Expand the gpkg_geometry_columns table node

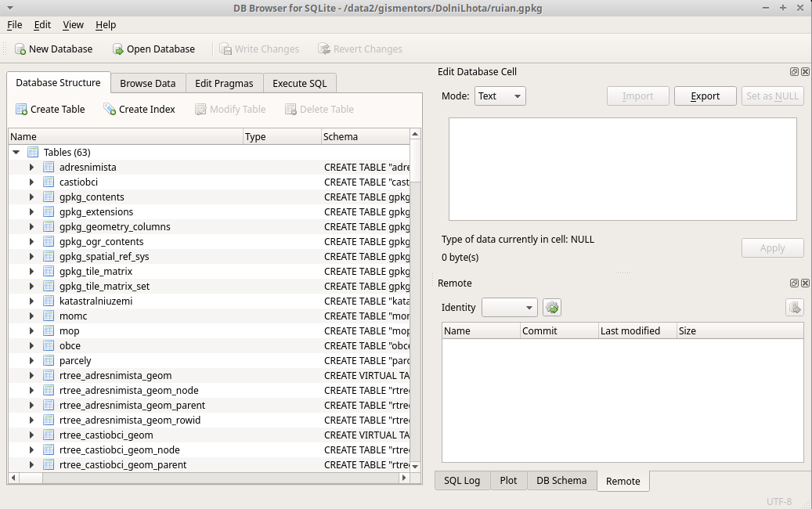point(31,227)
